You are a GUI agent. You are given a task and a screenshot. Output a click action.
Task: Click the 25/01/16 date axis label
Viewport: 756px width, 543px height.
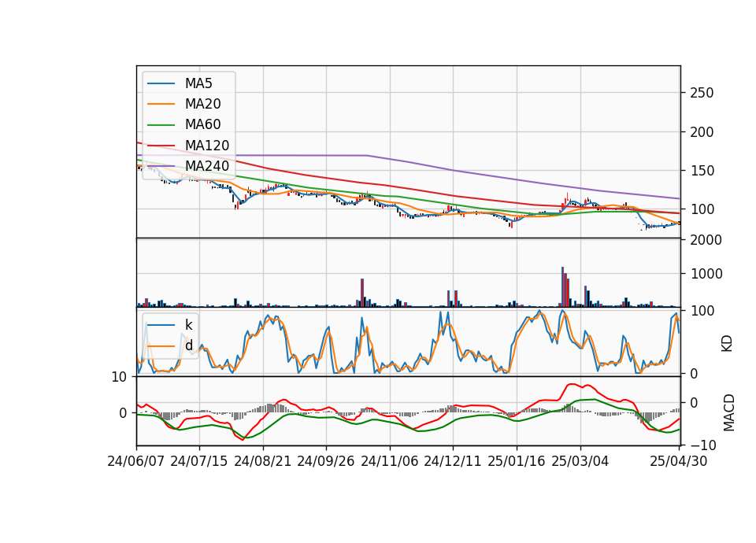coord(517,462)
